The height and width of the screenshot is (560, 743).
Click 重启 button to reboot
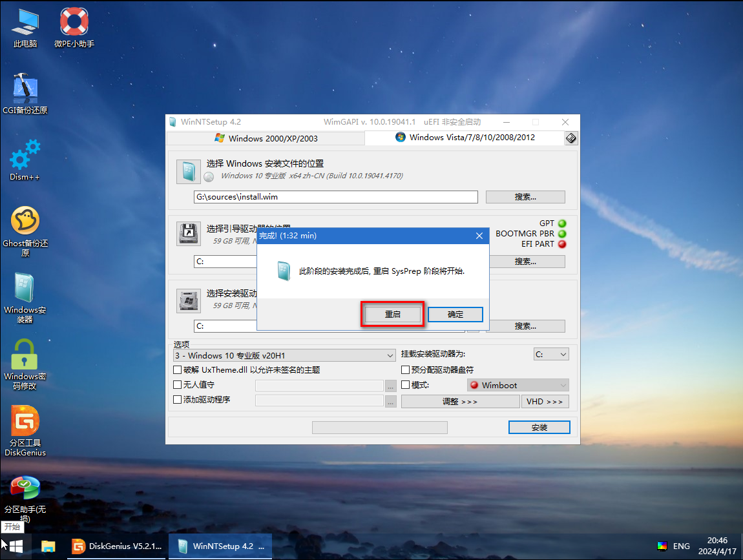point(392,314)
